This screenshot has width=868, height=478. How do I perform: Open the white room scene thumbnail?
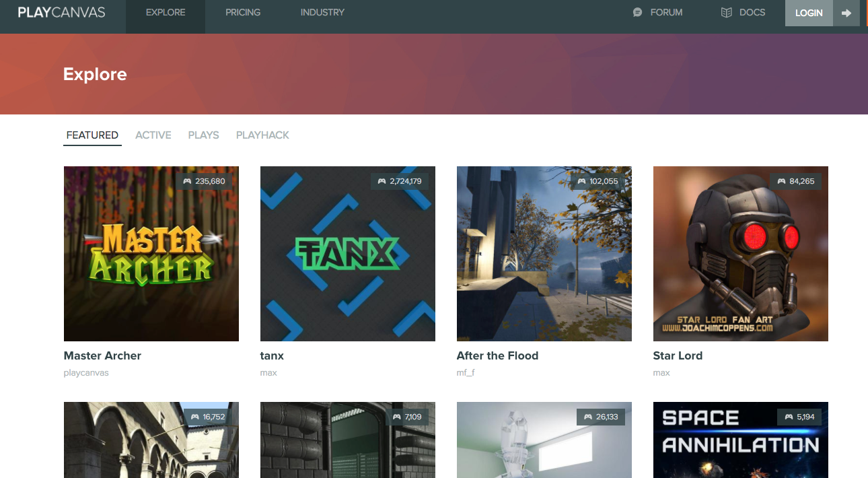pos(544,440)
